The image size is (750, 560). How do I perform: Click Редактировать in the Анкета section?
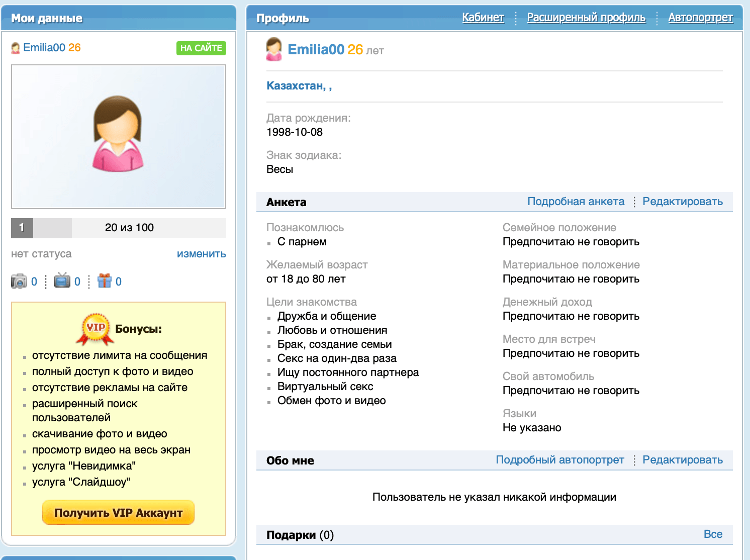pyautogui.click(x=682, y=202)
